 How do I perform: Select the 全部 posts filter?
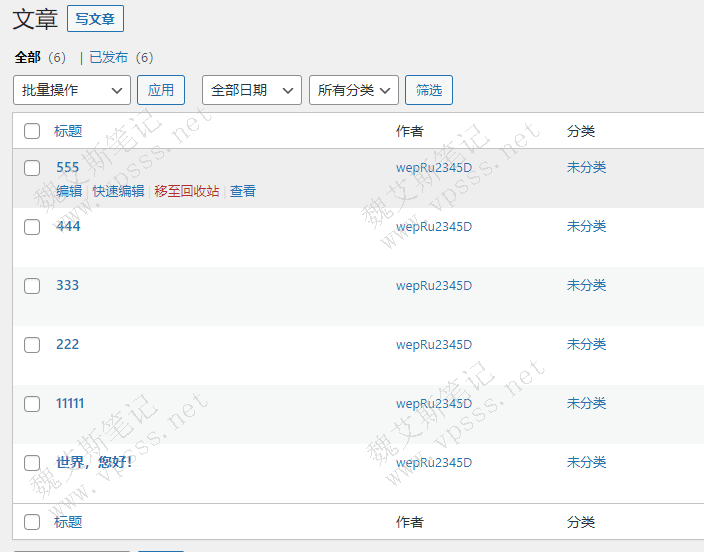click(x=27, y=57)
